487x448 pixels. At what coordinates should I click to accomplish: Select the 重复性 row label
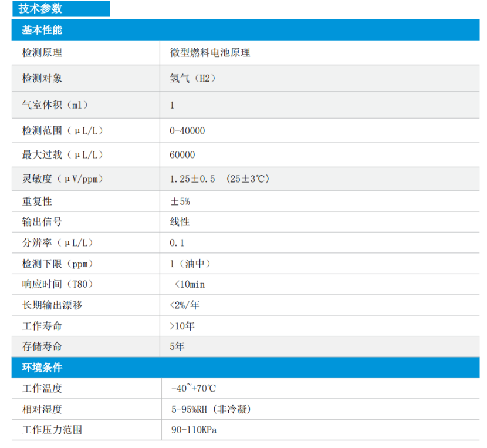tap(37, 201)
